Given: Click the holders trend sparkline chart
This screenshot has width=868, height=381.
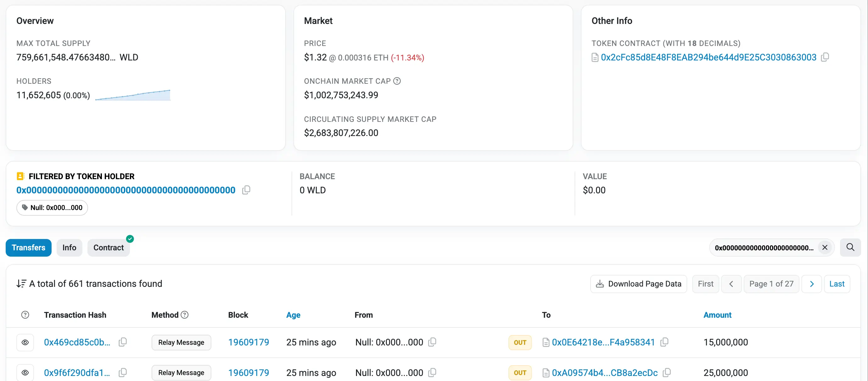Looking at the screenshot, I should 133,95.
